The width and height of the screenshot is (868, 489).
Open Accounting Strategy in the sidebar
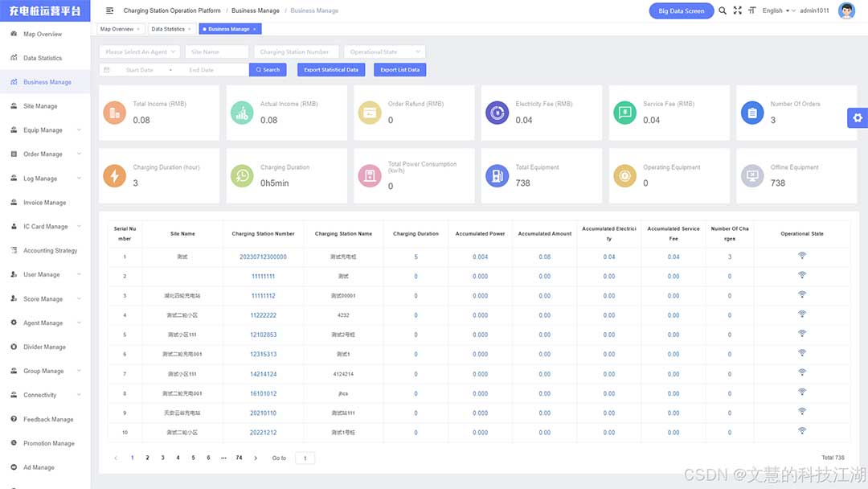pos(45,251)
